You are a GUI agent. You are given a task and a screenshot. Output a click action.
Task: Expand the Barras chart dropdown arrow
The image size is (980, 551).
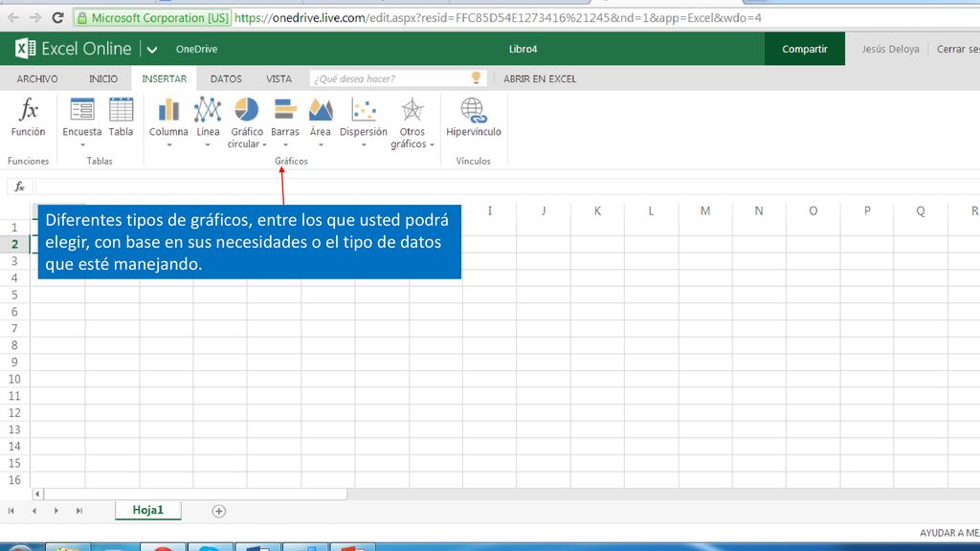[285, 145]
